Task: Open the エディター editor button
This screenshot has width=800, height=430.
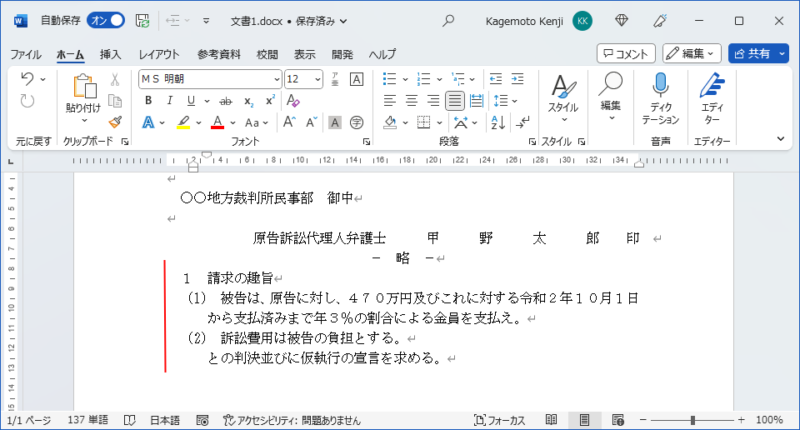Action: pos(712,98)
